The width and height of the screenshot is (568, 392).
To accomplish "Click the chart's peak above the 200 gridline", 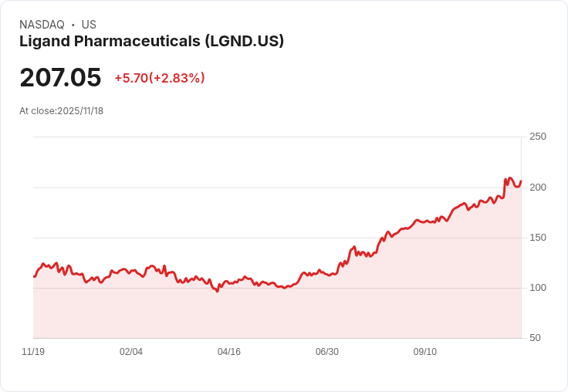I will [510, 178].
